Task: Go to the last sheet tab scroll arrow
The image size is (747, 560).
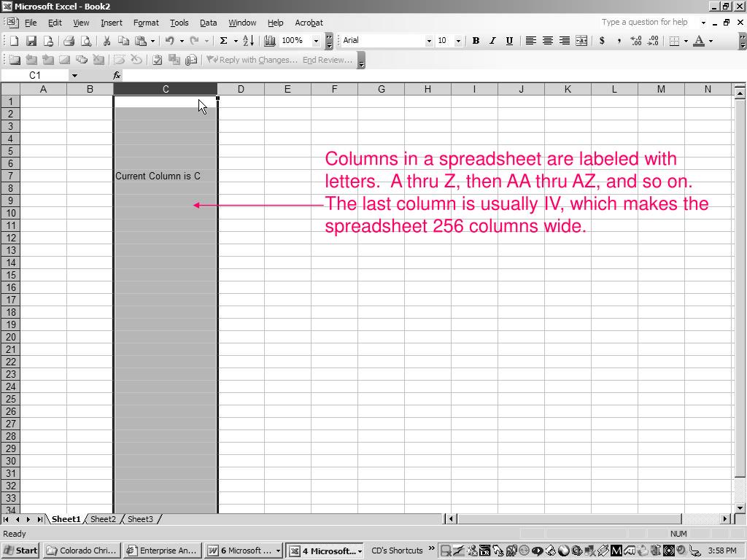Action: 39,519
